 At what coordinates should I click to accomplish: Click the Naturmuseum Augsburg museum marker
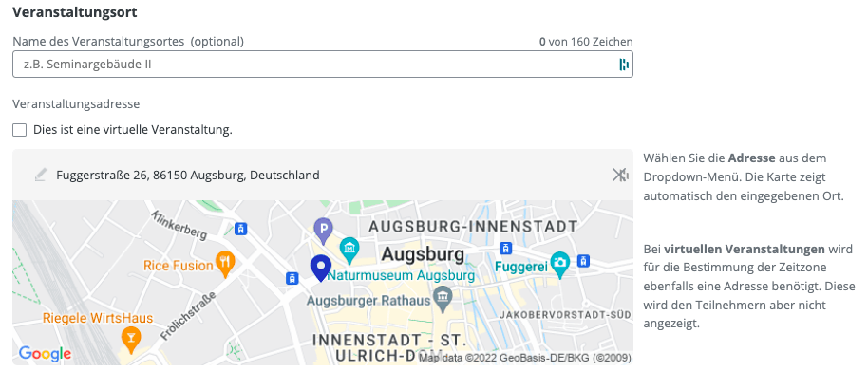[x=349, y=250]
